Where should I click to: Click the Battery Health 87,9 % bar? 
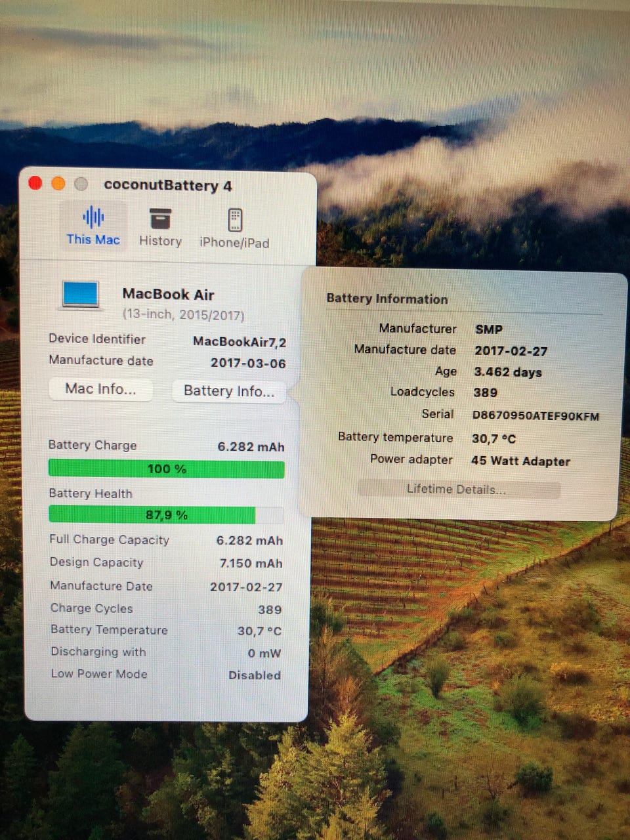(167, 515)
